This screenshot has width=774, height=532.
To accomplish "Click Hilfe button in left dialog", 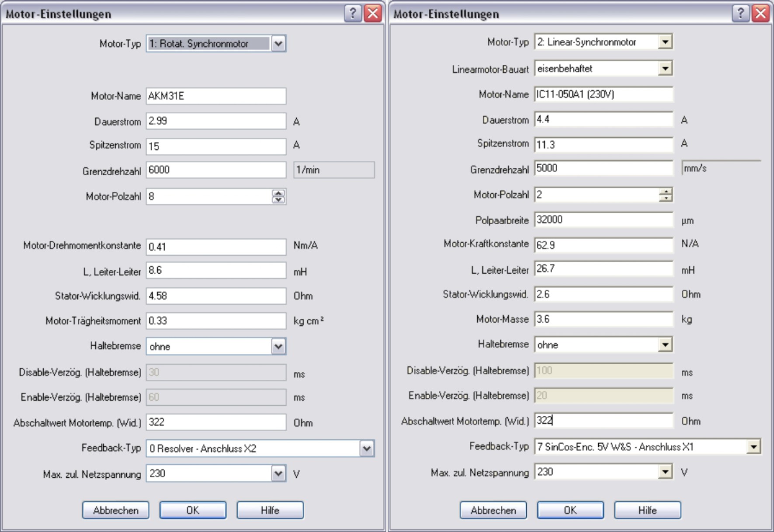I will pos(270,510).
